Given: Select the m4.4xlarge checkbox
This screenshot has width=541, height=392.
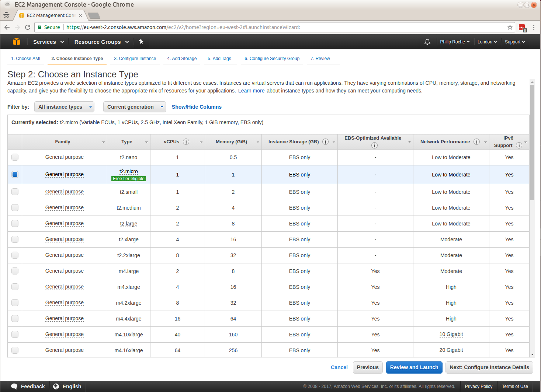Looking at the screenshot, I should pyautogui.click(x=15, y=319).
